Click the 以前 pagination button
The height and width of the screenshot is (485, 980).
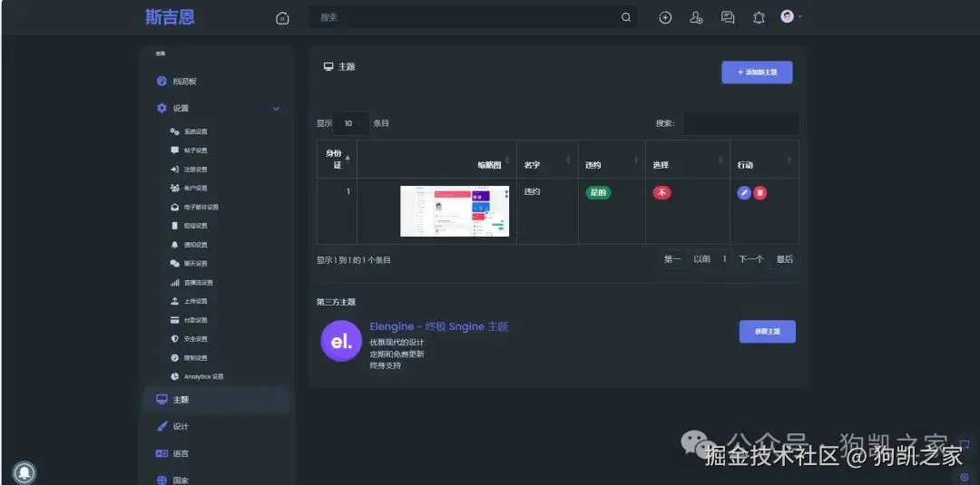point(701,259)
